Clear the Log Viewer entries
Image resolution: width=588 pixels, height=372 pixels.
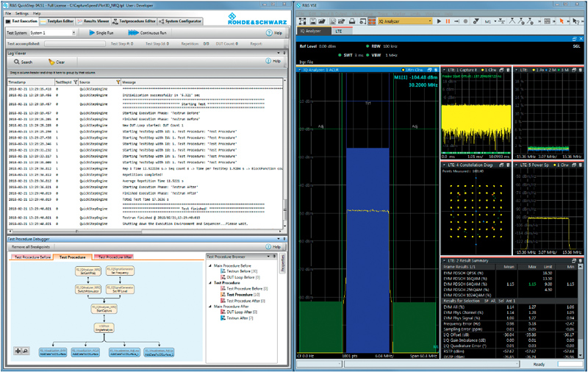(57, 62)
